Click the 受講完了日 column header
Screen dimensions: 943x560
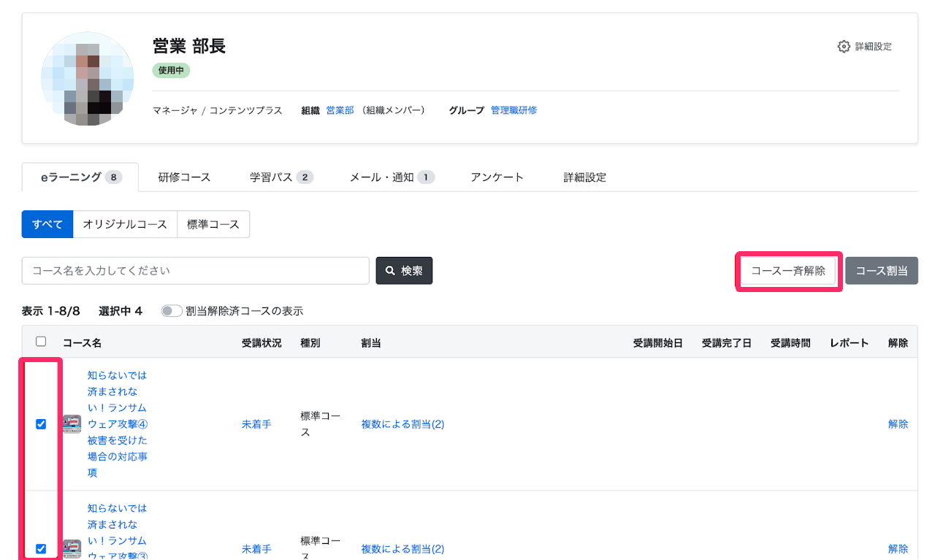(727, 342)
